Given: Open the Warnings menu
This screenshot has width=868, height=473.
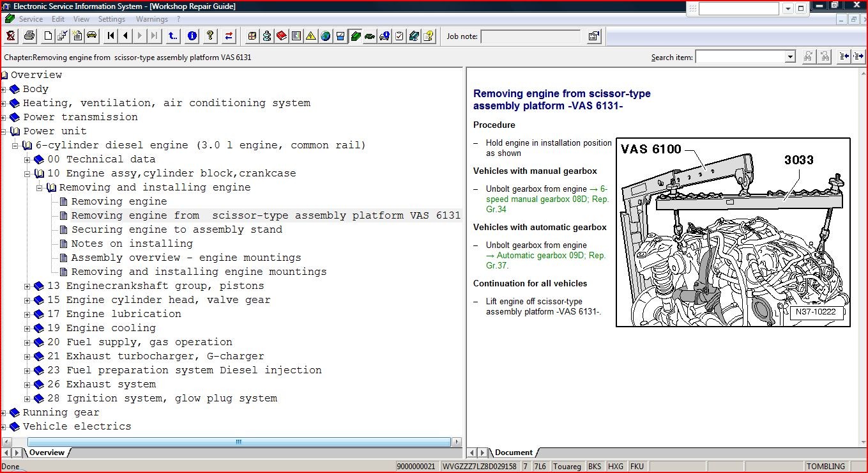Looking at the screenshot, I should coord(151,19).
